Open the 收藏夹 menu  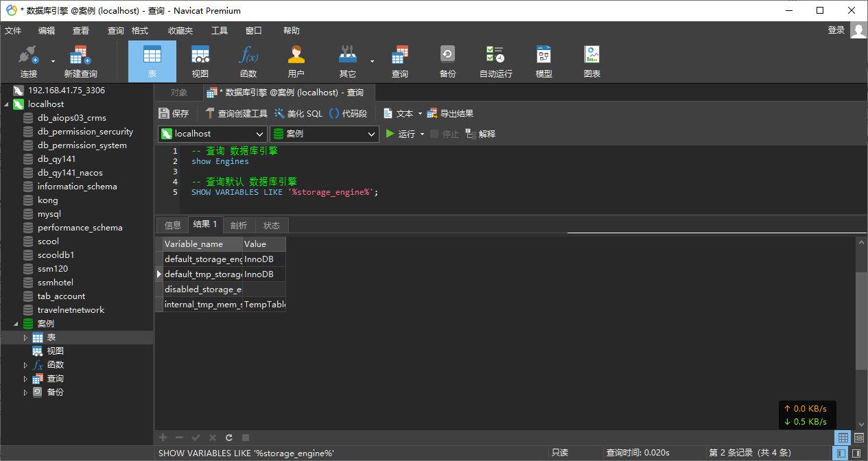coord(180,30)
